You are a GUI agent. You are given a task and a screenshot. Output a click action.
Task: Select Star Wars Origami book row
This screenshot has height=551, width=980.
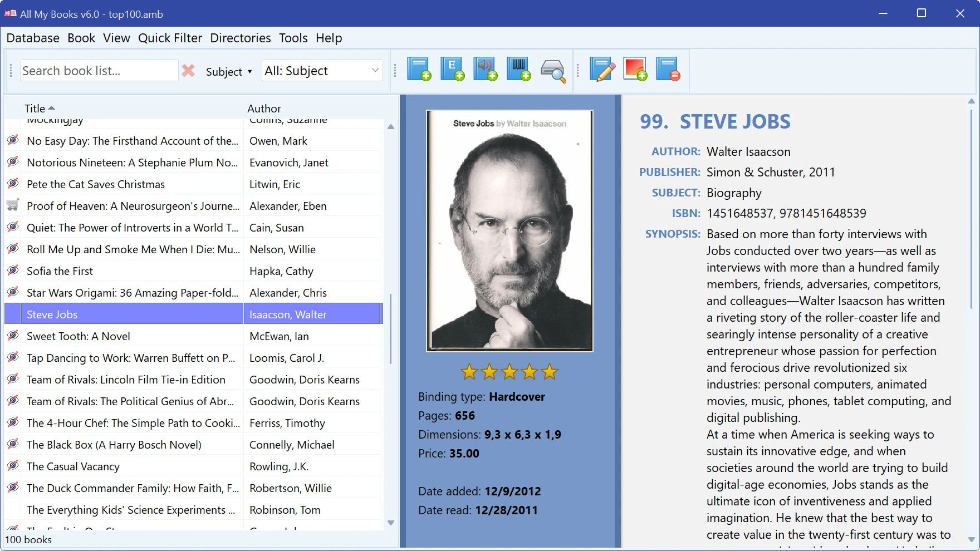pyautogui.click(x=193, y=292)
